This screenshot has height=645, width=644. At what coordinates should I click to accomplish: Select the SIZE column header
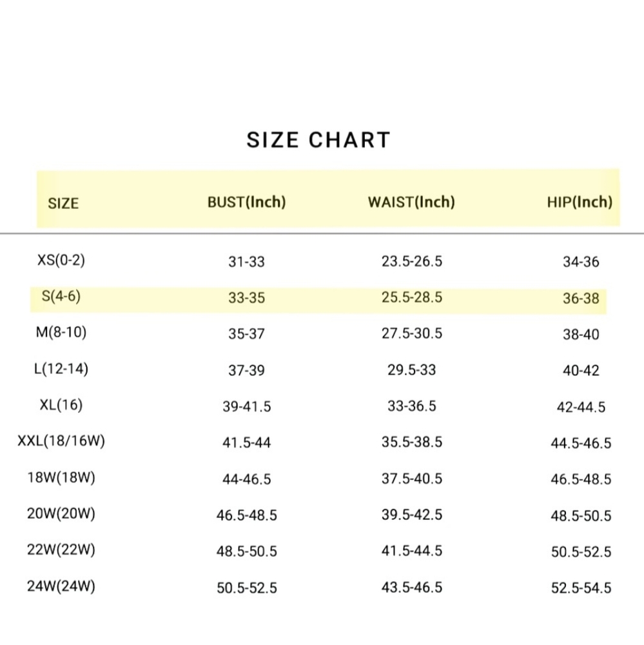(63, 203)
